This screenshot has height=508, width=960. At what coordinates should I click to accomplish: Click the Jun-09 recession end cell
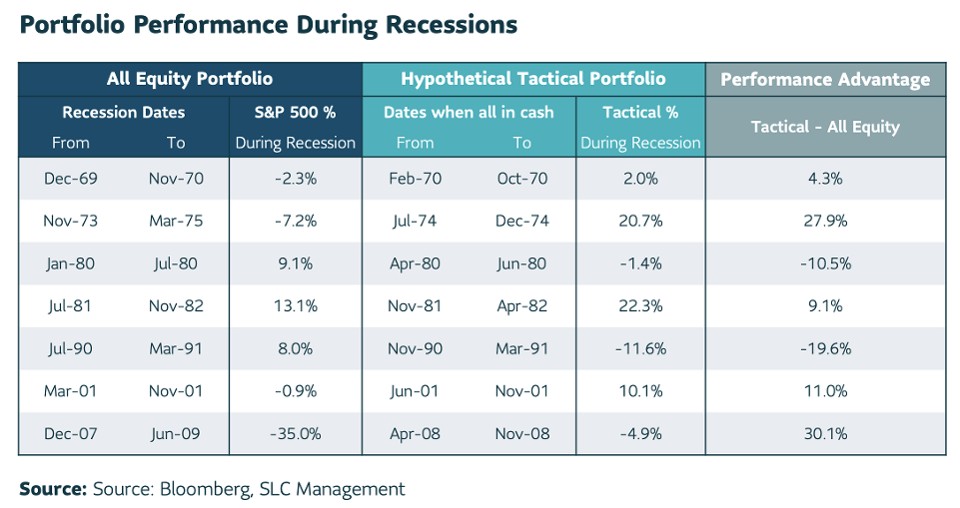[176, 434]
